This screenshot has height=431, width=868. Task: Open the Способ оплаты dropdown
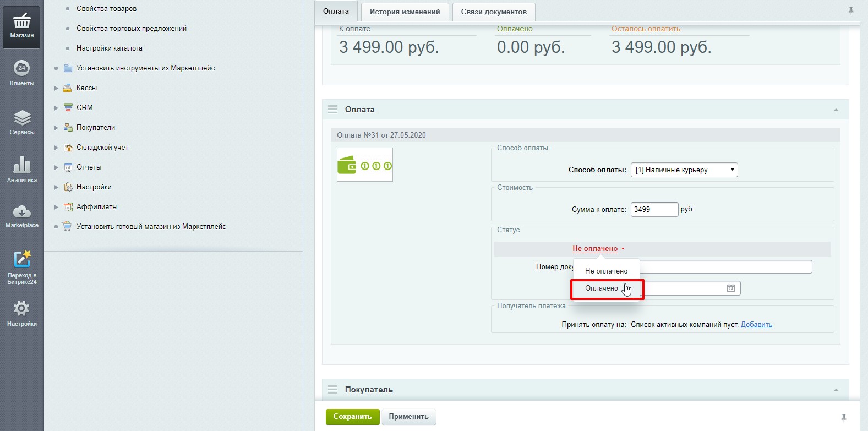[684, 170]
